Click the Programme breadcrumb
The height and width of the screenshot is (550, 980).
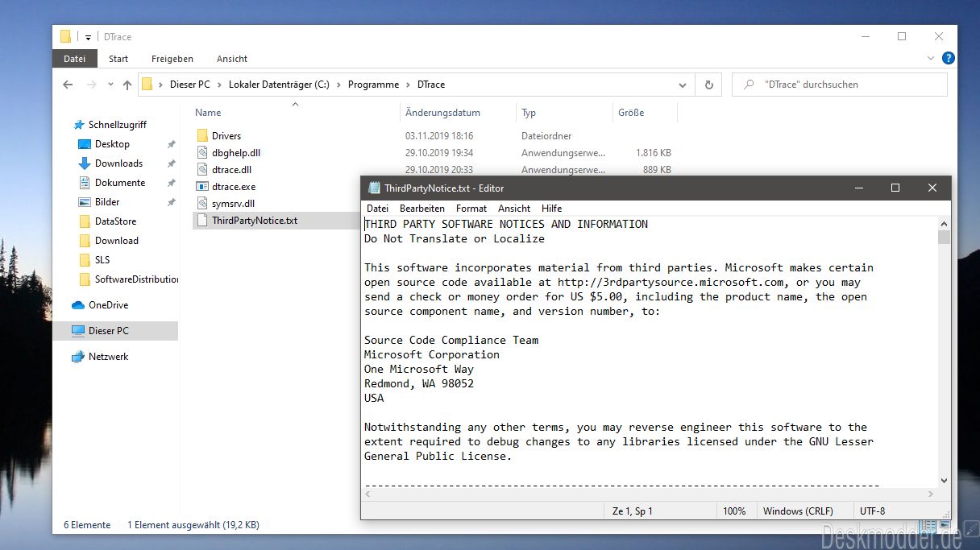click(x=373, y=85)
